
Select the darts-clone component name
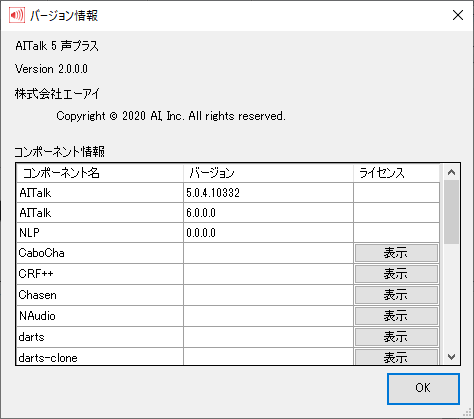click(100, 357)
